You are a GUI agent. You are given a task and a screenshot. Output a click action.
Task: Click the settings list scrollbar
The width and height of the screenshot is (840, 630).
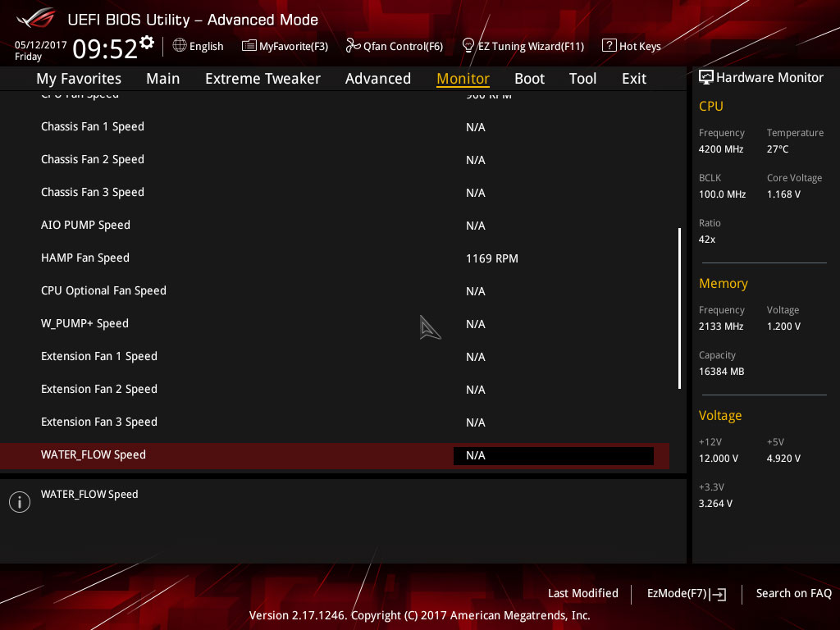click(679, 308)
